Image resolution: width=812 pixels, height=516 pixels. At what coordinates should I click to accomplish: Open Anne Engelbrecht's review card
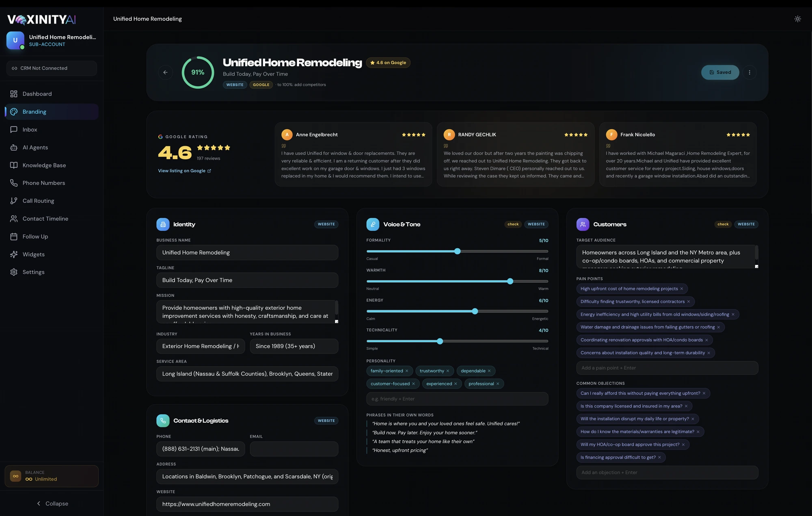point(353,154)
